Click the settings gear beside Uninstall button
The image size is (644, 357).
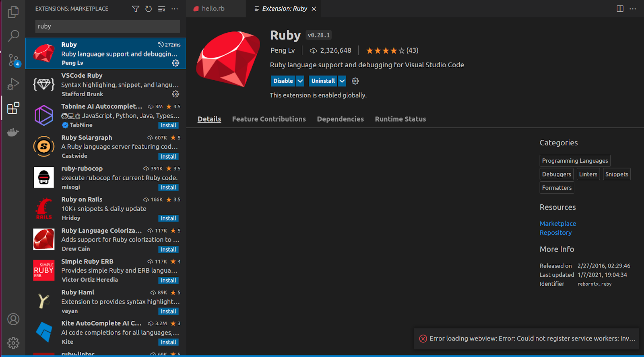355,81
